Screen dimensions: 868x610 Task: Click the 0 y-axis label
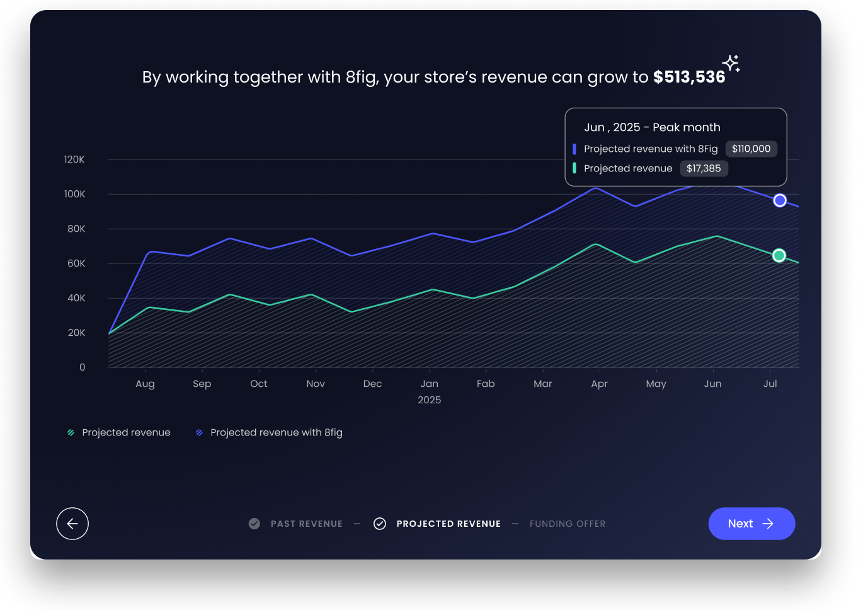click(x=82, y=367)
